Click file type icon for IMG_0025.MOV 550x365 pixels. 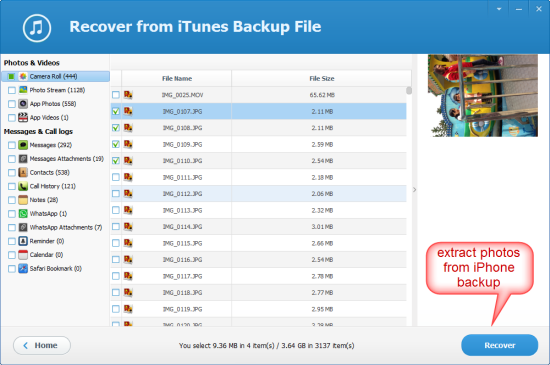(128, 95)
